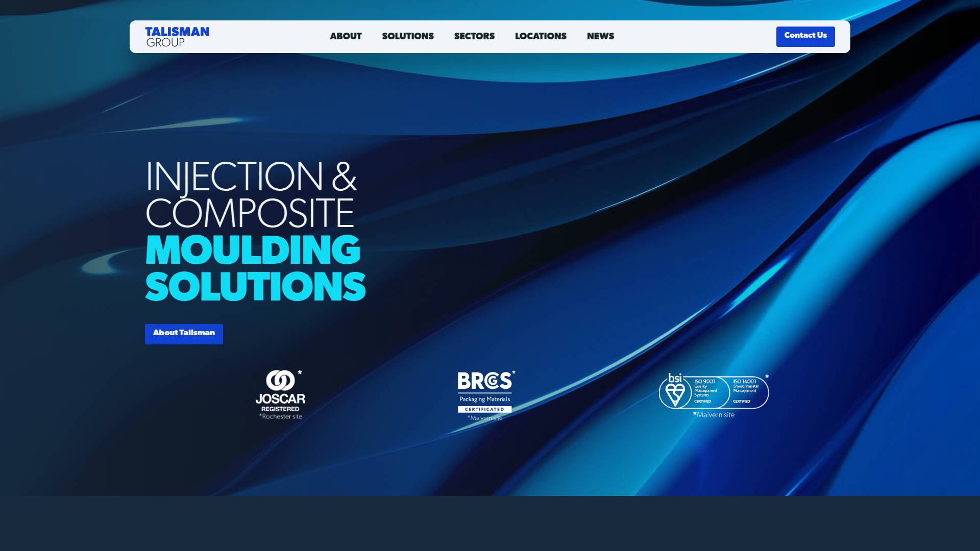Image resolution: width=980 pixels, height=551 pixels.
Task: Open the NEWS menu
Action: (x=600, y=36)
